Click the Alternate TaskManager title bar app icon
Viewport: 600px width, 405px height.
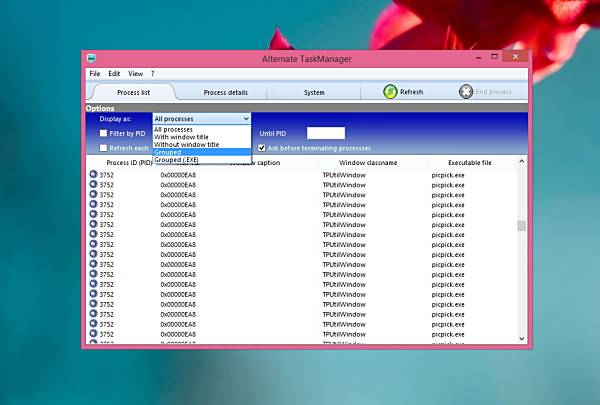click(91, 59)
